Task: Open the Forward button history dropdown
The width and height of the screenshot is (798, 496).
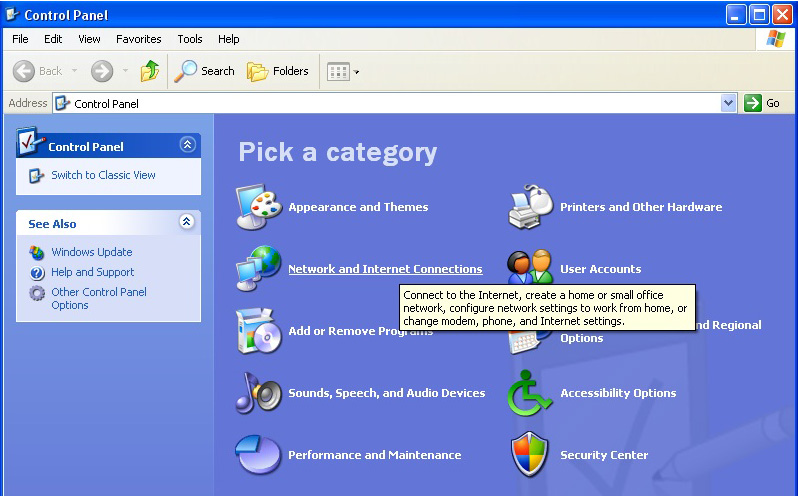Action: [125, 71]
